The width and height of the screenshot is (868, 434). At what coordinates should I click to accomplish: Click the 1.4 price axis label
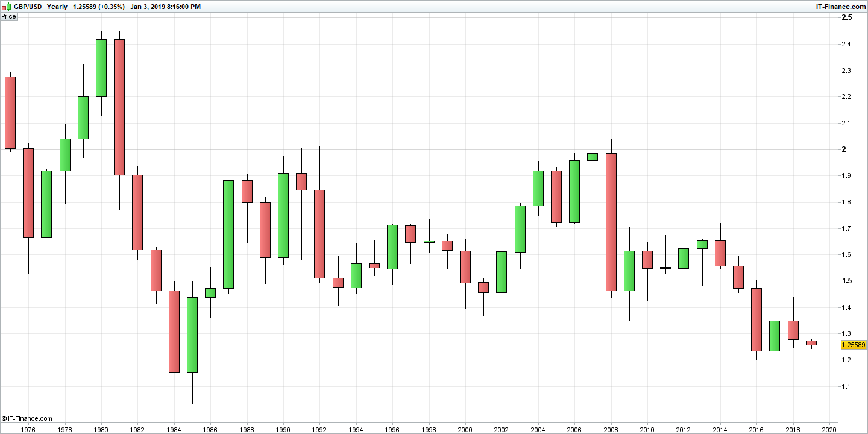tap(846, 307)
